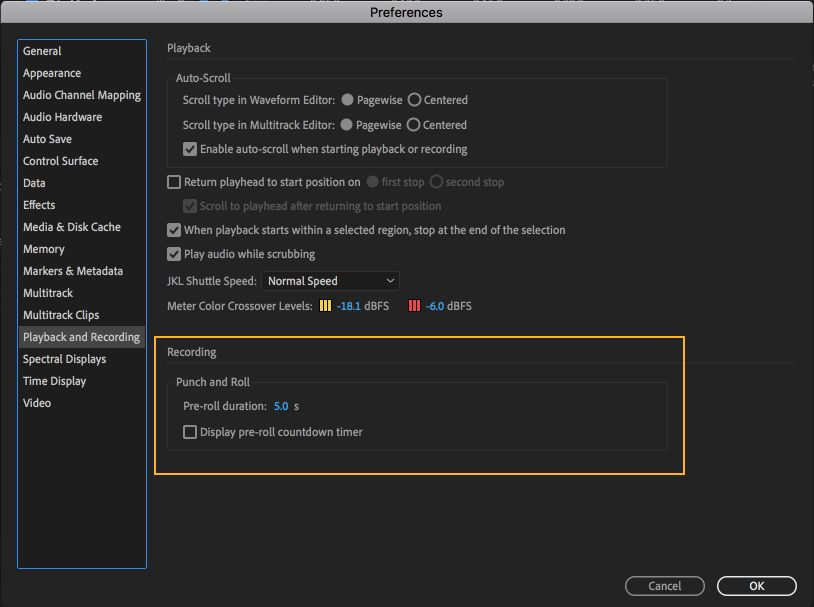Click the yellow meter crossover level icon
This screenshot has height=607, width=814.
coord(326,305)
